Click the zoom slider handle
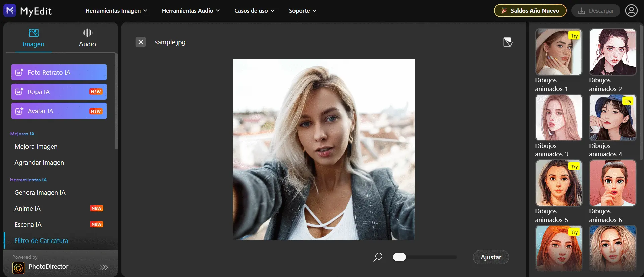This screenshot has width=644, height=277. coord(399,257)
